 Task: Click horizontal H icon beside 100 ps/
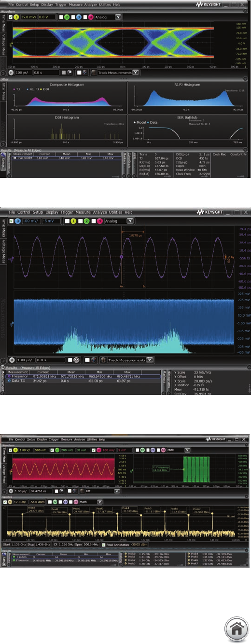(x=11, y=73)
